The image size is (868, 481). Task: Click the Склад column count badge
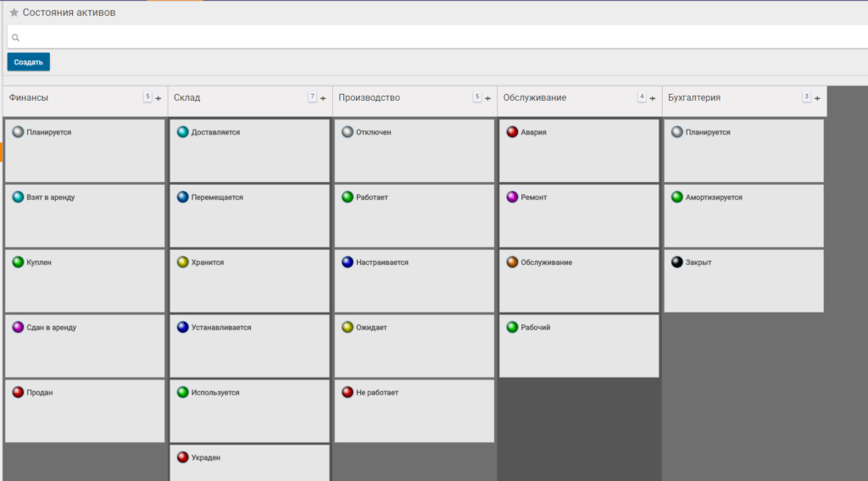[x=312, y=97]
